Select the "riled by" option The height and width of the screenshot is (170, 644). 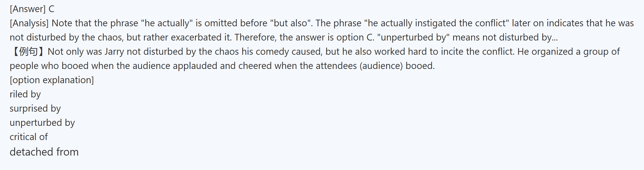click(25, 95)
